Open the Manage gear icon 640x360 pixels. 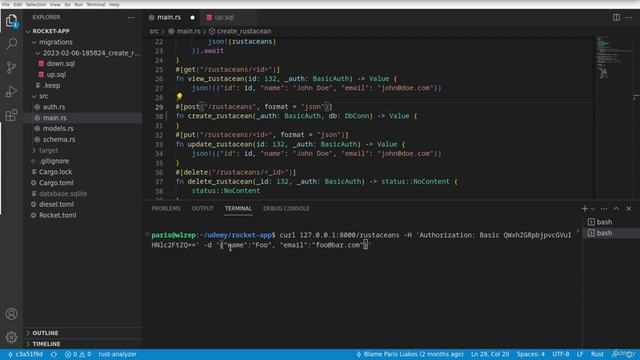pyautogui.click(x=11, y=337)
